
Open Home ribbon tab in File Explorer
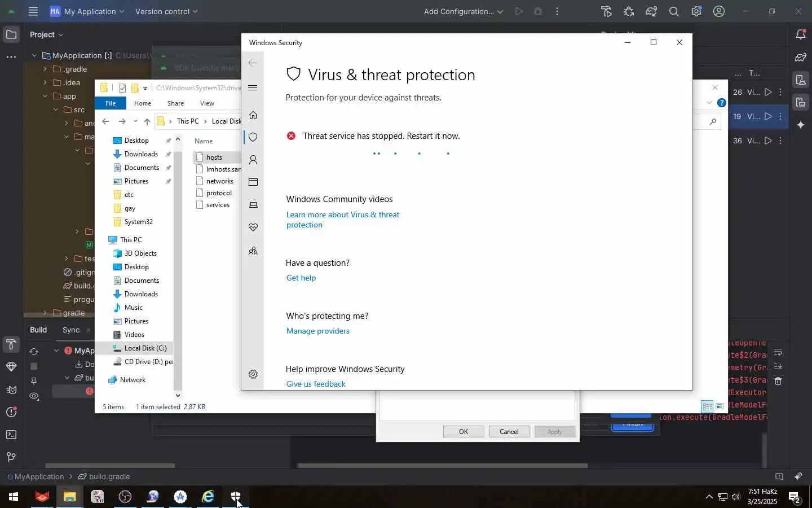143,103
